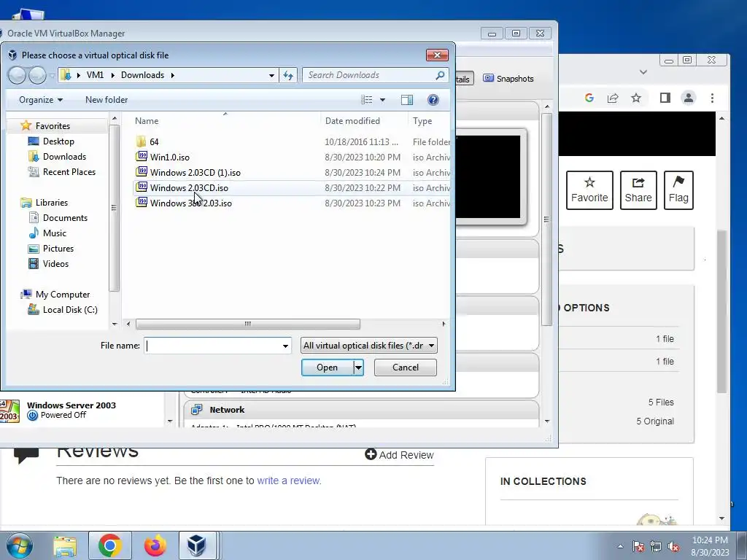
Task: Select Windows 2.03CD (1).iso
Action: (195, 172)
